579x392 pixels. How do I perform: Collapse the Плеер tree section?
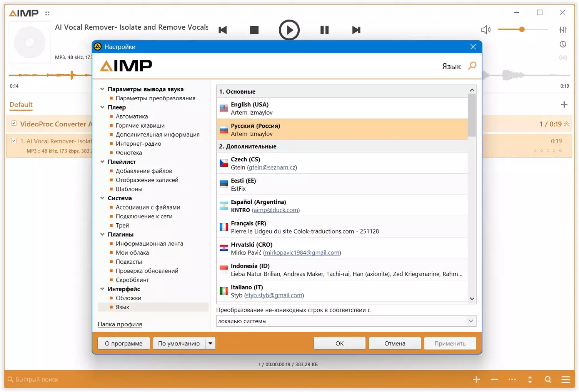click(102, 107)
